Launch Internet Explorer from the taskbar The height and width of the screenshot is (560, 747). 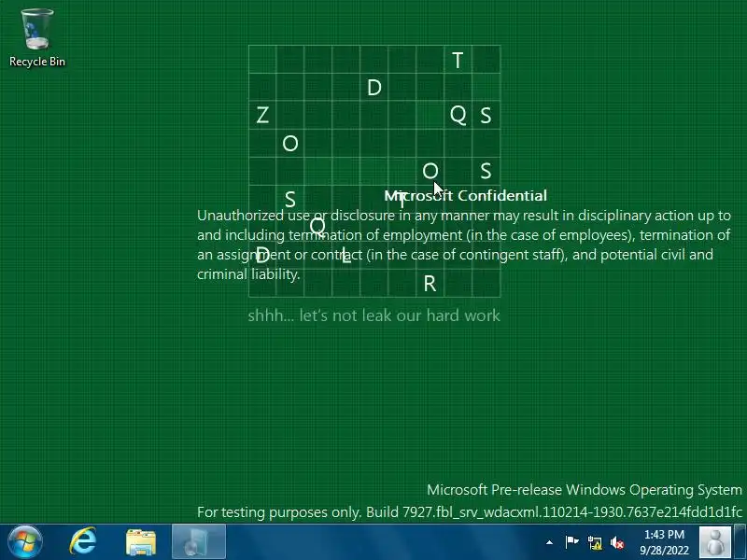coord(83,542)
